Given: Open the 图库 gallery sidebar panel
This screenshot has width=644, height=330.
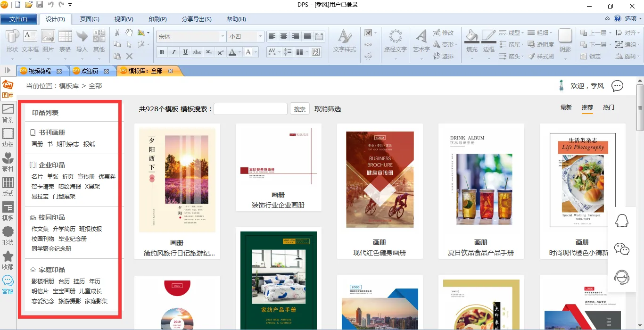Looking at the screenshot, I should [8, 89].
